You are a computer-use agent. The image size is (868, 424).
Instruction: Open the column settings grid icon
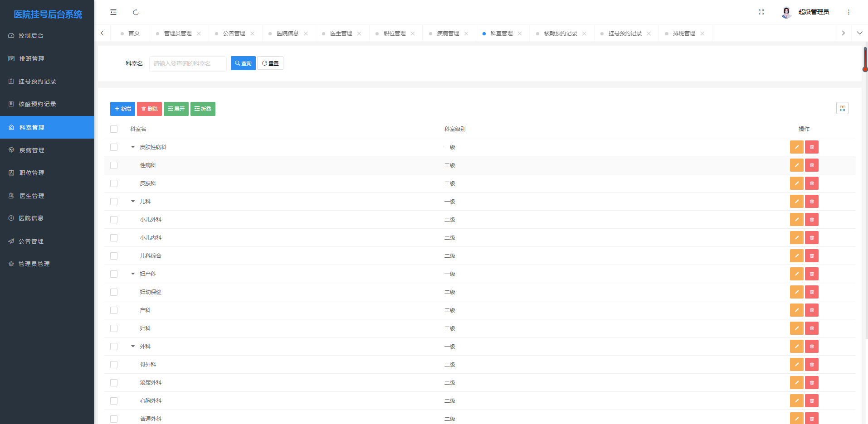pyautogui.click(x=842, y=108)
